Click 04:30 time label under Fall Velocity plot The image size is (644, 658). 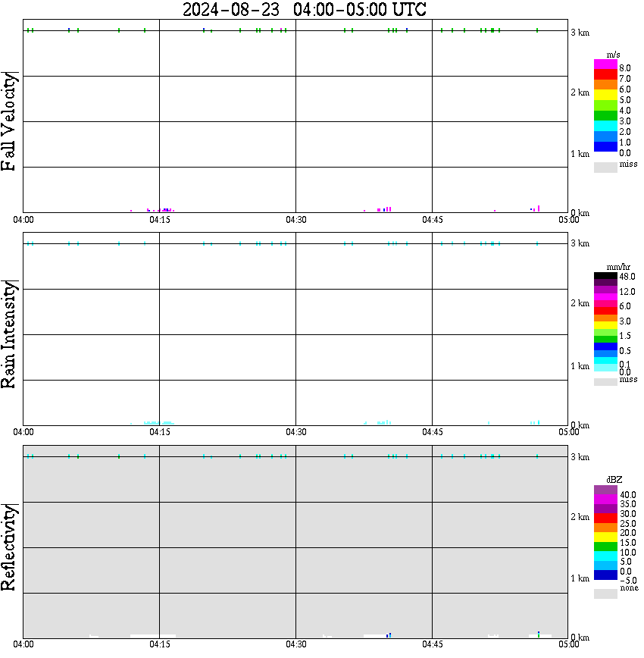point(295,220)
